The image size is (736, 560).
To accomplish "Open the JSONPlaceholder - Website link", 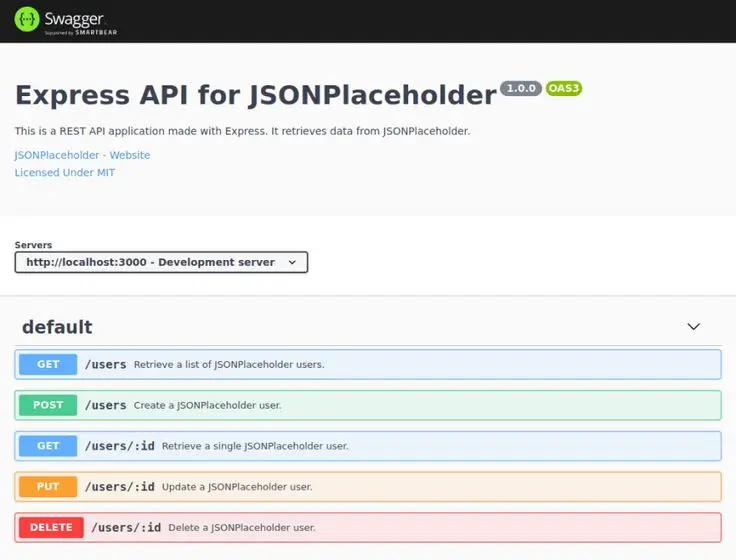I will 82,155.
